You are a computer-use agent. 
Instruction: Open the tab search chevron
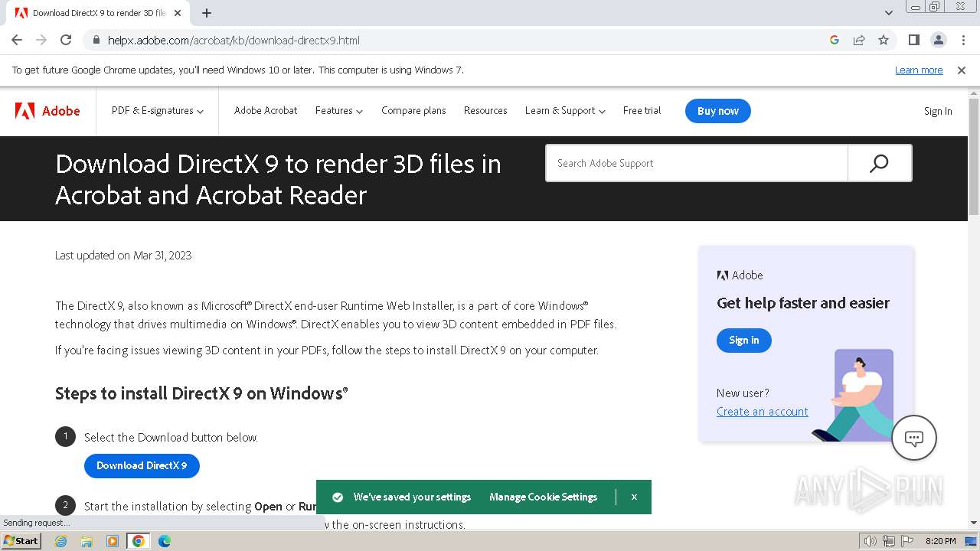click(889, 13)
